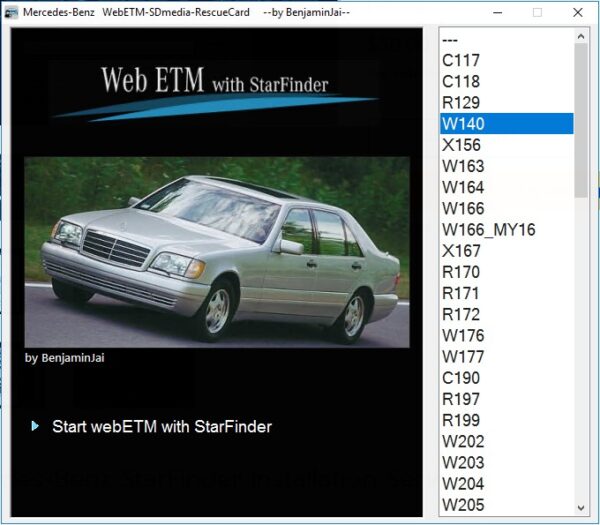600x525 pixels.
Task: Select the '---' blank entry in the model list
Action: [x=507, y=39]
